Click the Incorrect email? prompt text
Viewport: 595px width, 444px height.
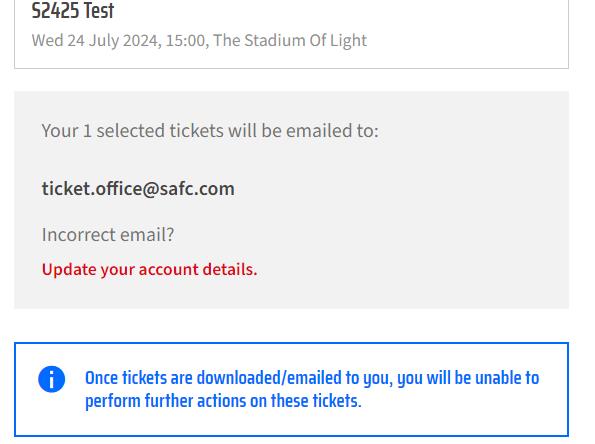coord(108,235)
